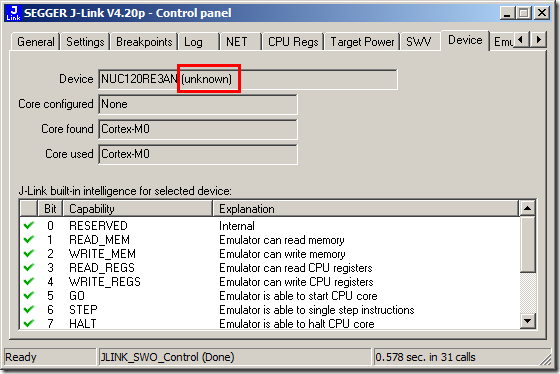The height and width of the screenshot is (374, 560).
Task: Click the window resize grip corner
Action: tap(546, 360)
